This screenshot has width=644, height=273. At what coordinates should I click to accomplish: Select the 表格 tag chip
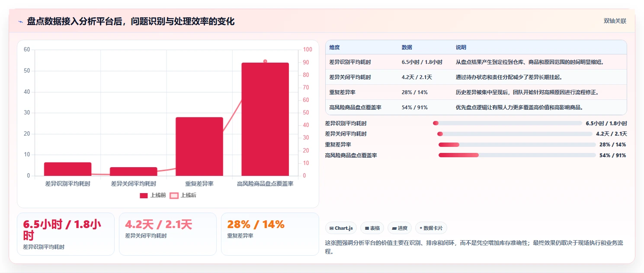click(372, 228)
